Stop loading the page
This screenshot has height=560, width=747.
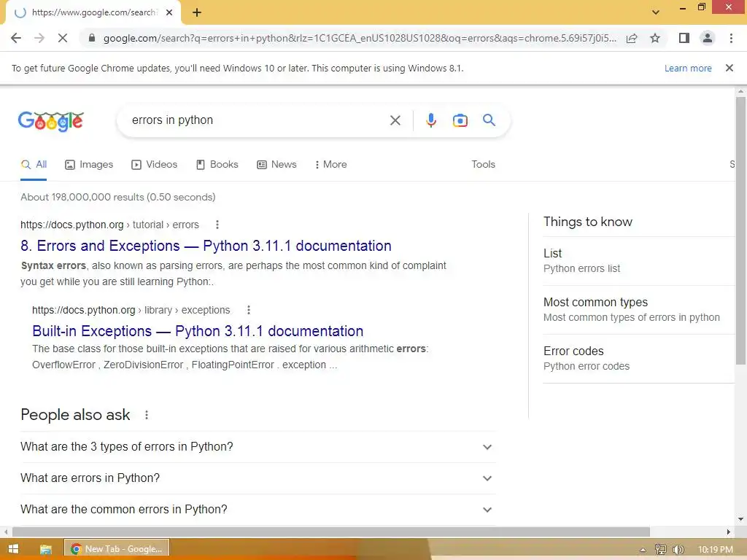coord(63,38)
